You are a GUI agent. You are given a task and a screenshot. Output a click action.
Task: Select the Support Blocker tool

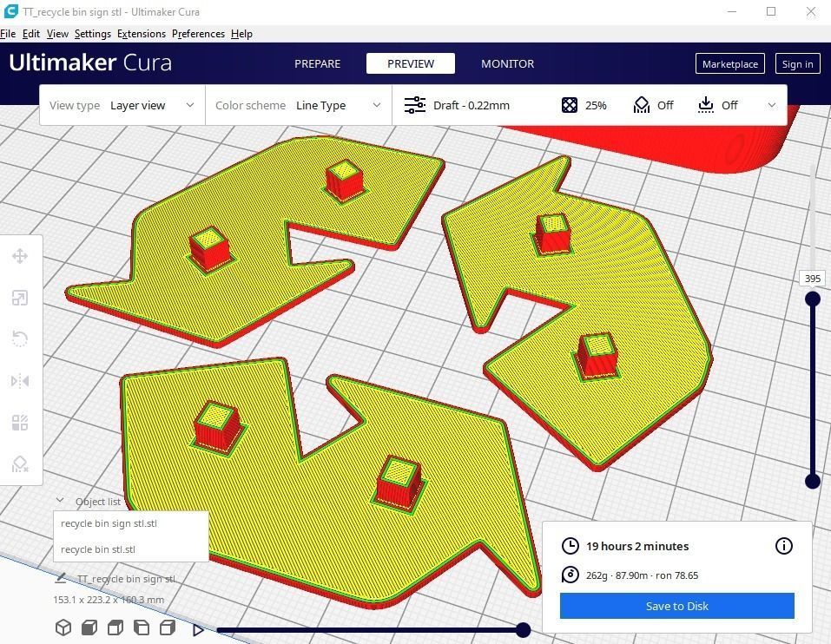point(20,464)
